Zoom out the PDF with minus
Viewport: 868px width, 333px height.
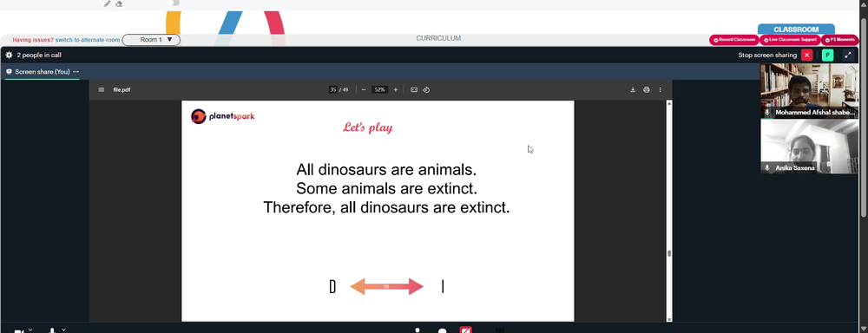(x=363, y=89)
